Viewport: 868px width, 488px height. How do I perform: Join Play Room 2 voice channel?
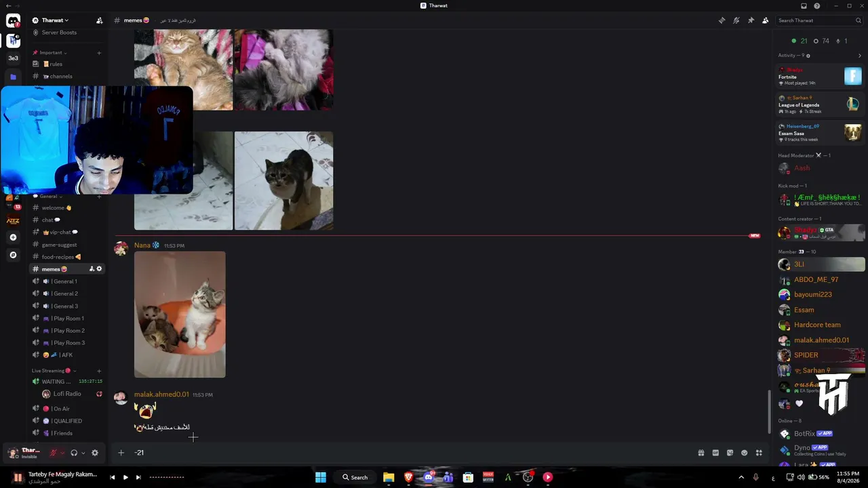coord(67,331)
